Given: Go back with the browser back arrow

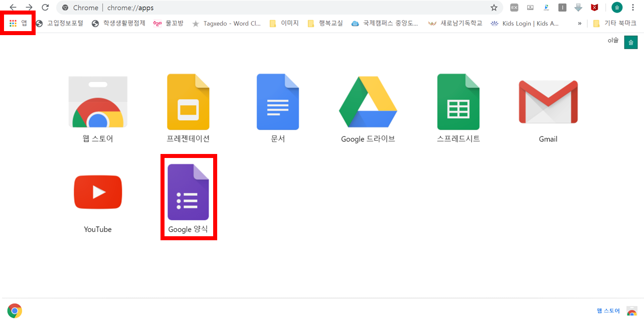Looking at the screenshot, I should pos(13,8).
